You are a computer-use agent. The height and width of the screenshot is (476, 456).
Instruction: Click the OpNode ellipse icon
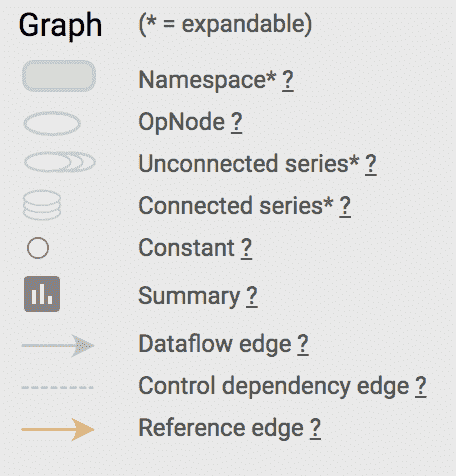[x=52, y=123]
